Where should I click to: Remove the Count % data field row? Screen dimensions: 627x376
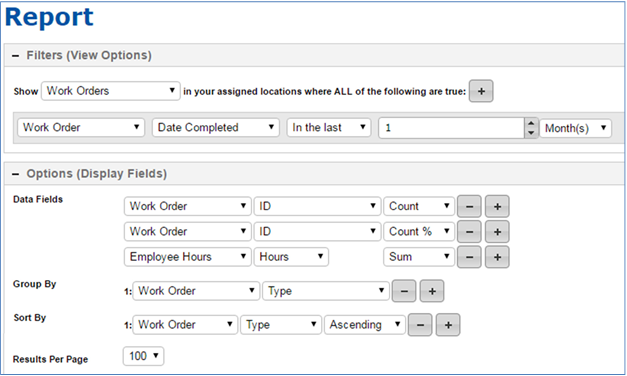[x=469, y=232]
